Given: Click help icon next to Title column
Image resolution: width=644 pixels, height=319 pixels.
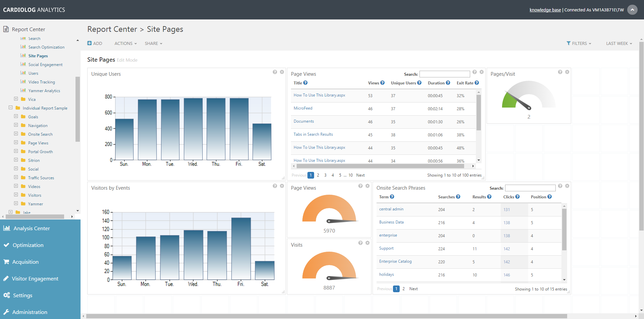Looking at the screenshot, I should pyautogui.click(x=305, y=83).
